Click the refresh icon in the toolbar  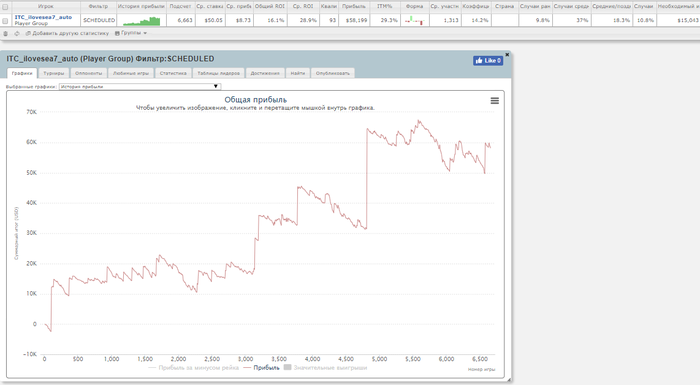17,33
